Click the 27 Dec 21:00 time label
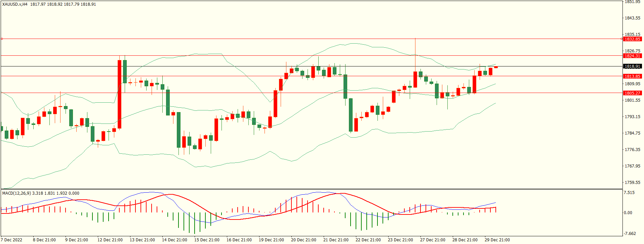Image resolution: width=644 pixels, height=244 pixels. pos(433,240)
